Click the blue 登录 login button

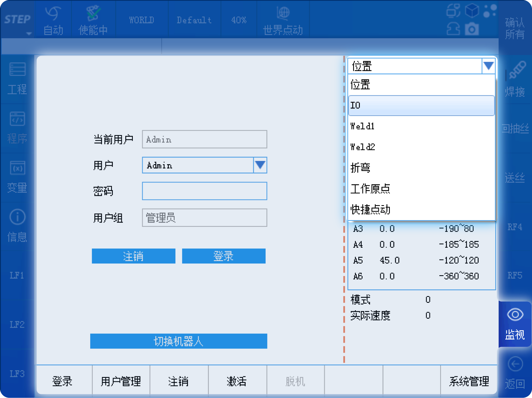click(x=224, y=256)
